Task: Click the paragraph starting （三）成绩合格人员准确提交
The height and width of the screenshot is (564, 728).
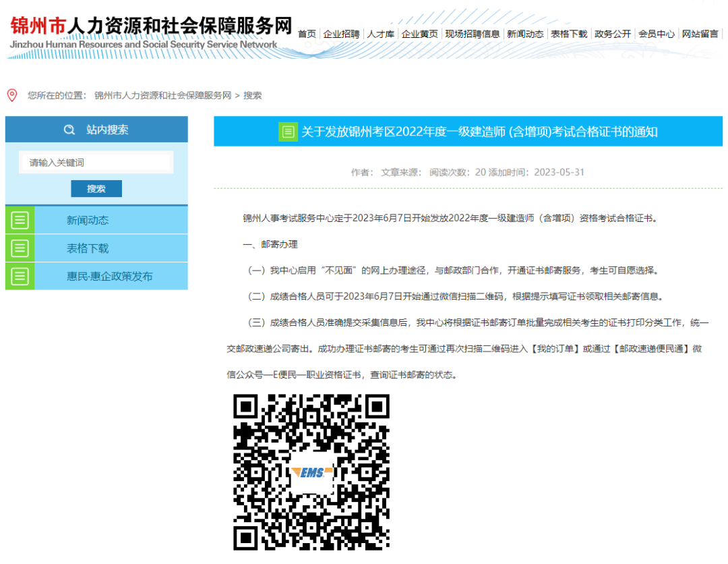Action: coord(468,348)
